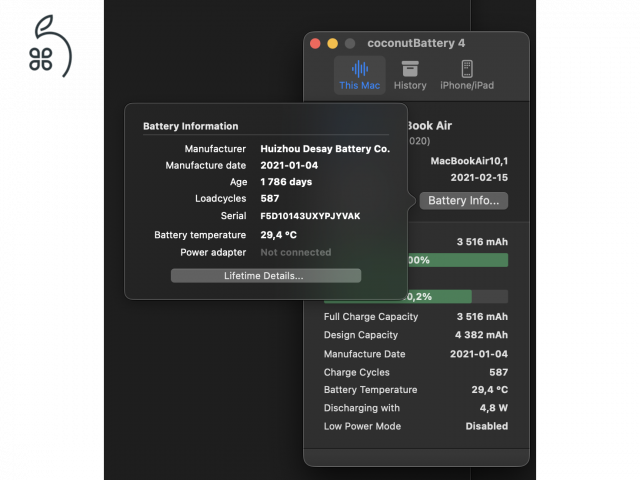Click the Charge Cycles value 587
Viewport: 640px width, 480px height.
click(x=498, y=372)
